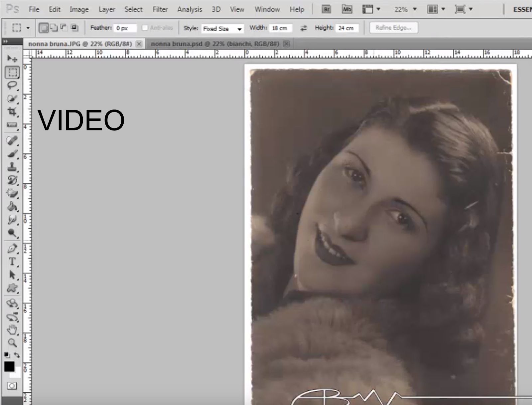Expand the collapsed tools panel arrows

(x=5, y=41)
